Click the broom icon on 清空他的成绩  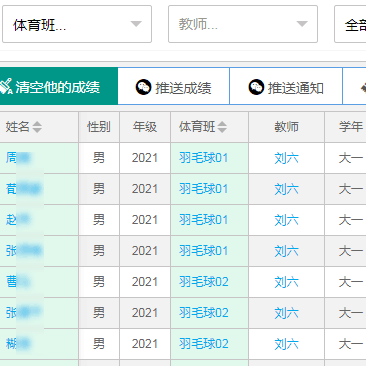tap(6, 86)
